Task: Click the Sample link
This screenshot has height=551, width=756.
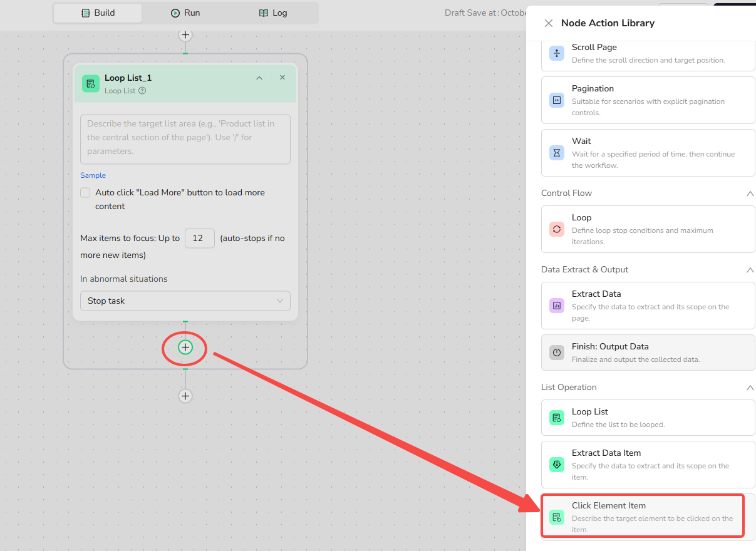Action: click(93, 175)
